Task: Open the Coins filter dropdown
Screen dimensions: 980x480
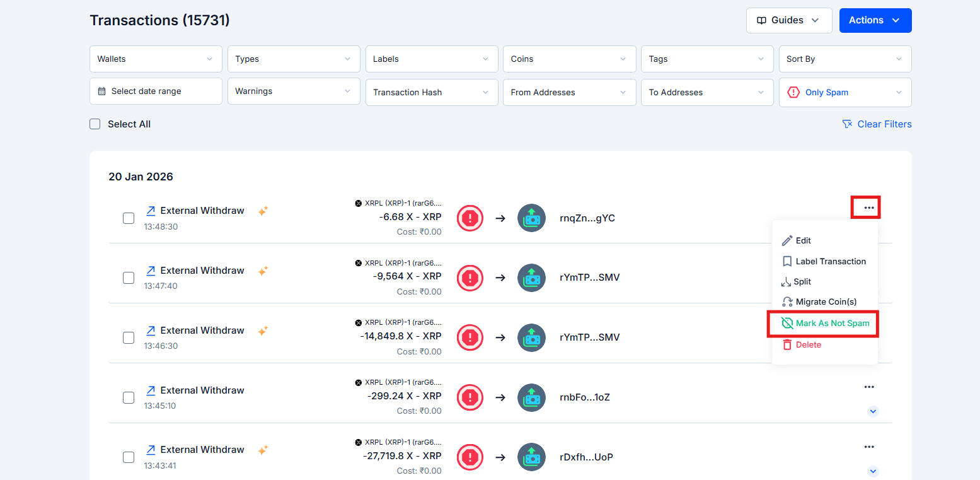Action: click(x=570, y=59)
